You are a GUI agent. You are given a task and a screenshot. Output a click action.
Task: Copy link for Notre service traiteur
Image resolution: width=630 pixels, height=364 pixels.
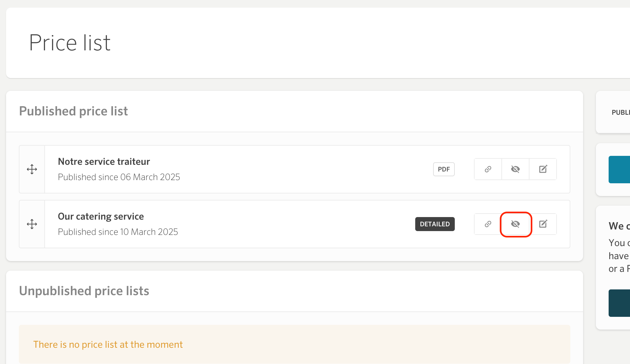point(488,169)
